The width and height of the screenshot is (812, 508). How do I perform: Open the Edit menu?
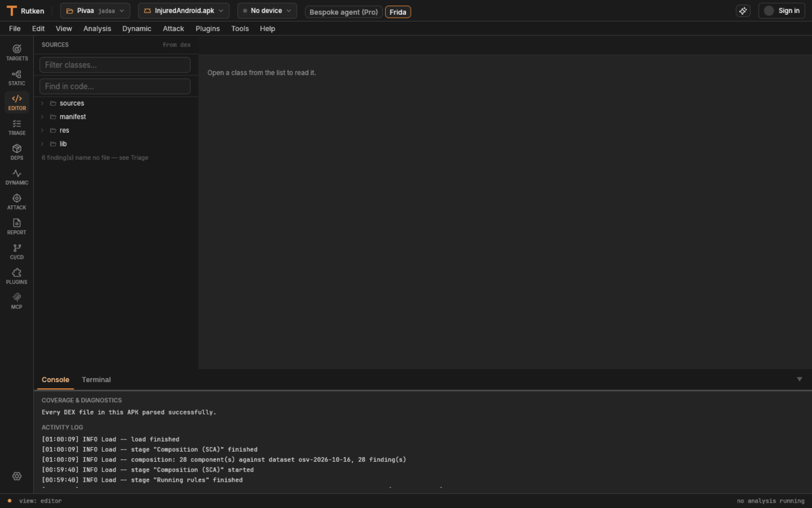click(39, 28)
